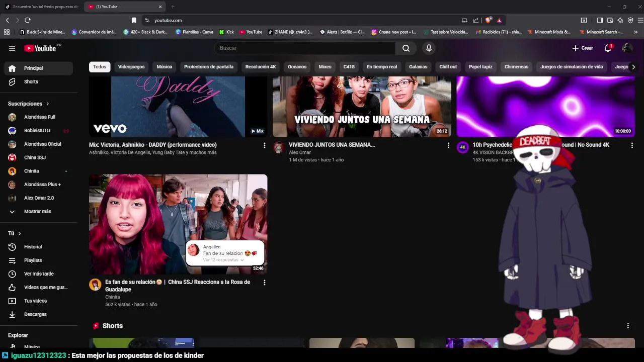
Task: Go to Principal in the sidebar
Action: [38, 68]
